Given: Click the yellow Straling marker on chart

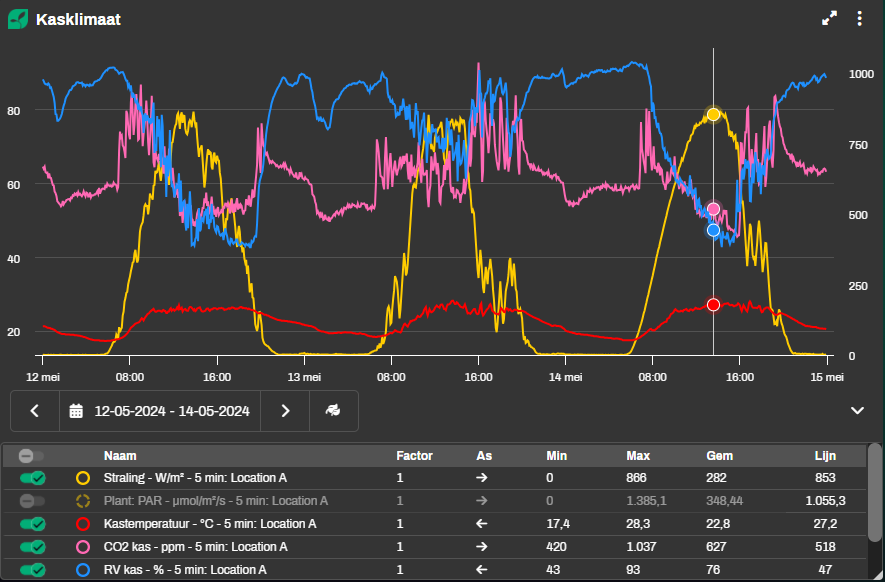Looking at the screenshot, I should [713, 114].
